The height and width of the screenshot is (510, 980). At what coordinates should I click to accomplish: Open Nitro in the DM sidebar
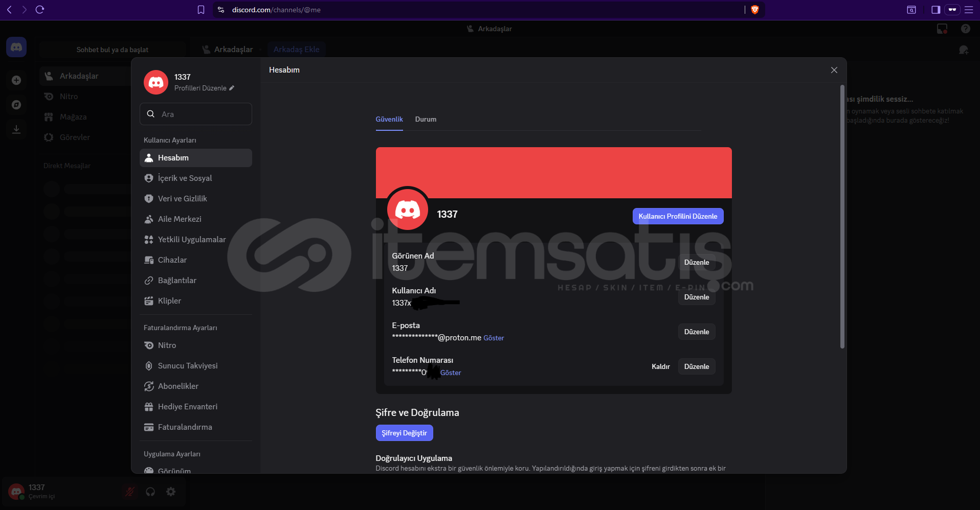tap(84, 97)
